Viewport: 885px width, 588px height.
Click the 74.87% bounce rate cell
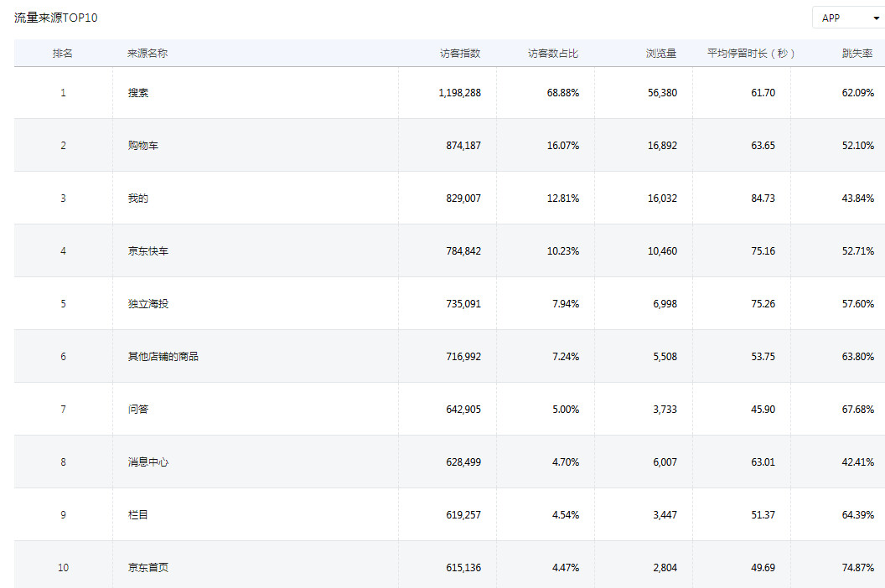point(858,568)
